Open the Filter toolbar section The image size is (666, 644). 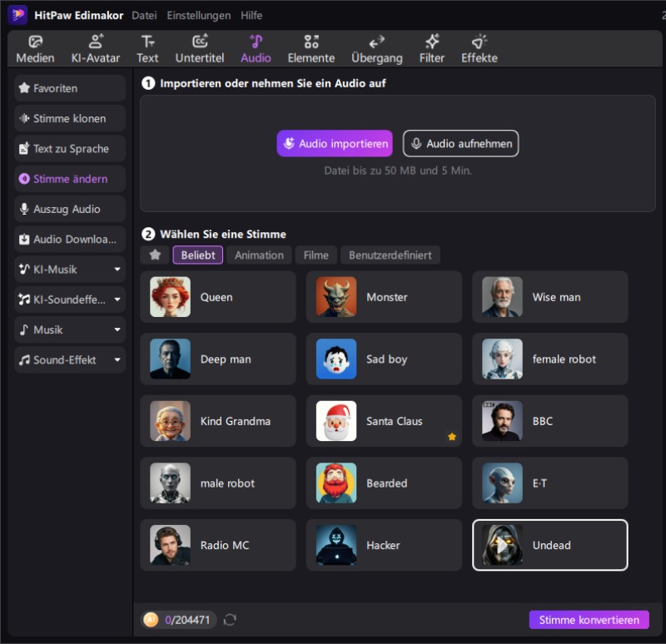pyautogui.click(x=432, y=49)
